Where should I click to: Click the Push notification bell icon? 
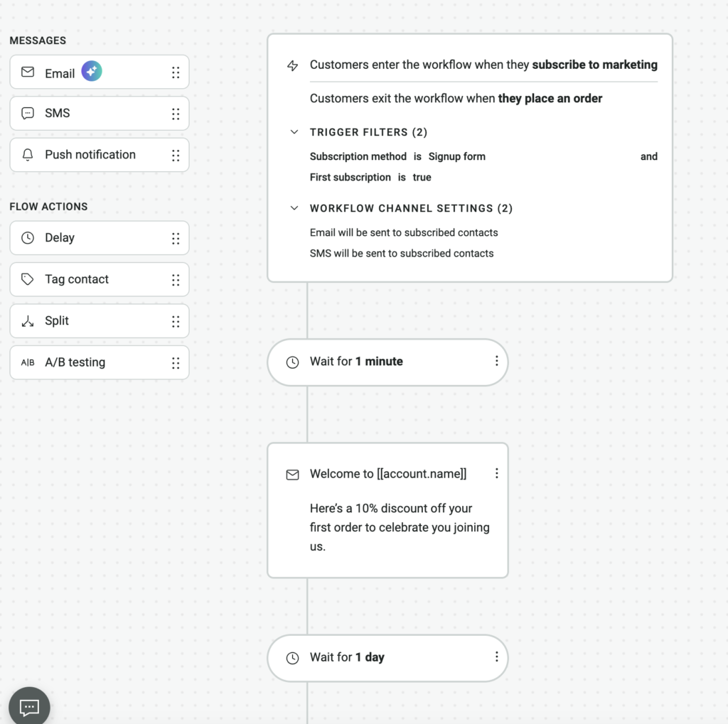tap(28, 155)
